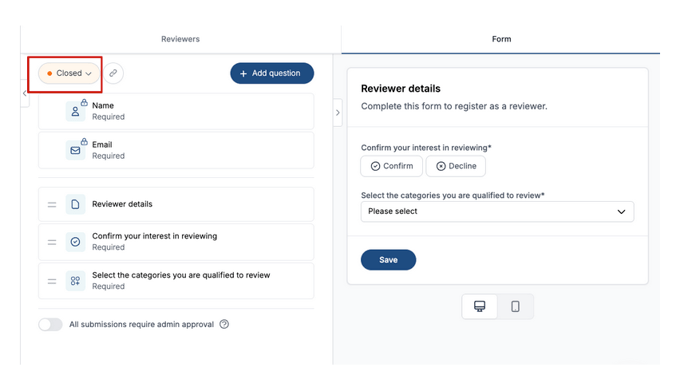Select Confirm your interest in reviewing question
This screenshot has height=387, width=688.
[176, 242]
